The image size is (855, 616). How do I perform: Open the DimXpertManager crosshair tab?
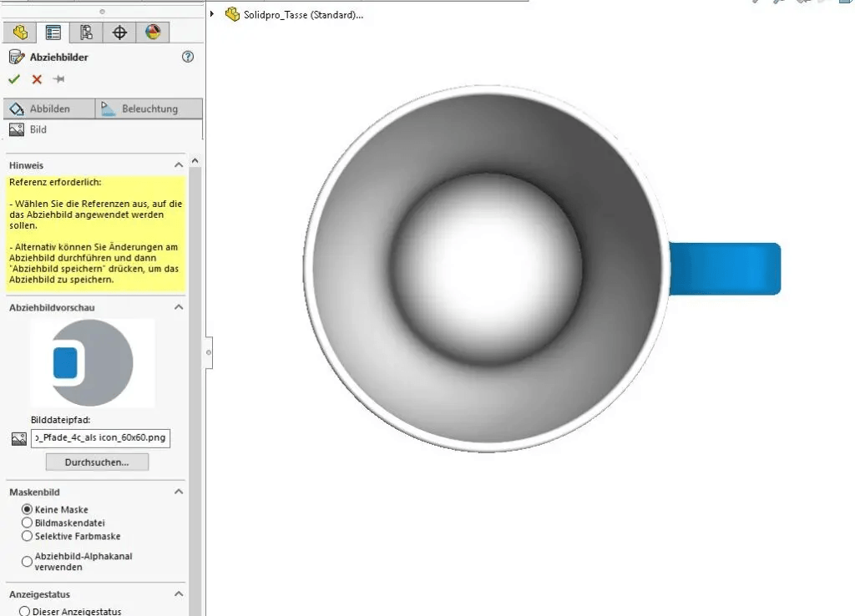119,33
